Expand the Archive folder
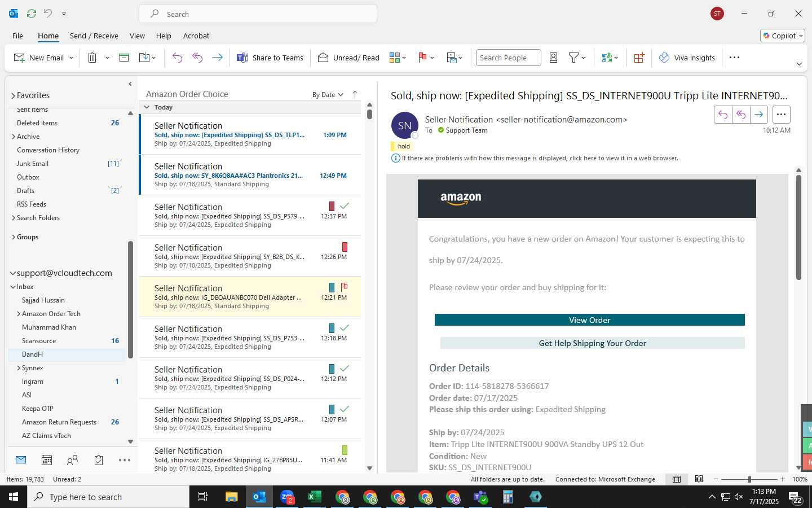This screenshot has height=508, width=812. pyautogui.click(x=13, y=137)
